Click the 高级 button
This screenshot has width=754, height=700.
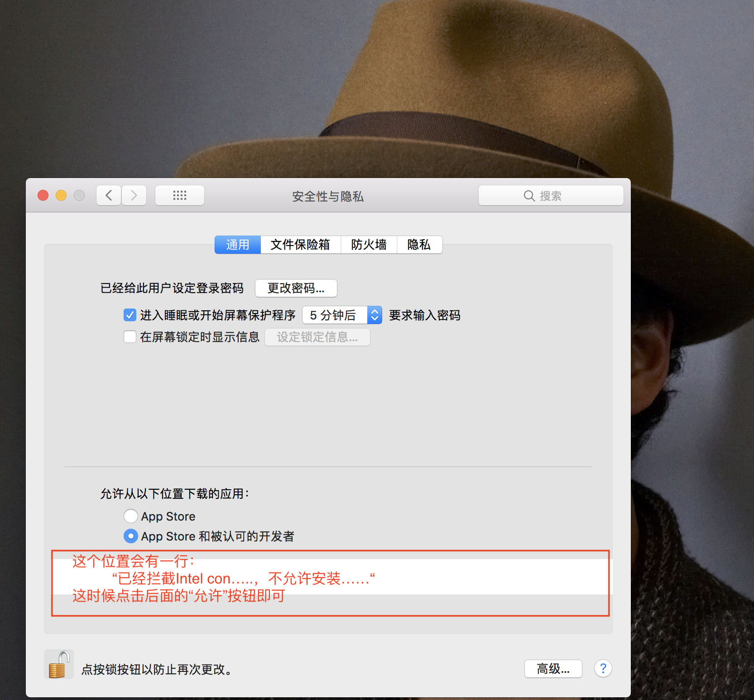click(x=553, y=669)
